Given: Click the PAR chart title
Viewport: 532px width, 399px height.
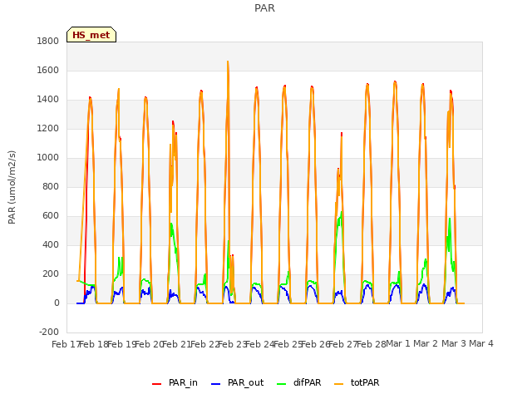Looking at the screenshot, I should (264, 7).
